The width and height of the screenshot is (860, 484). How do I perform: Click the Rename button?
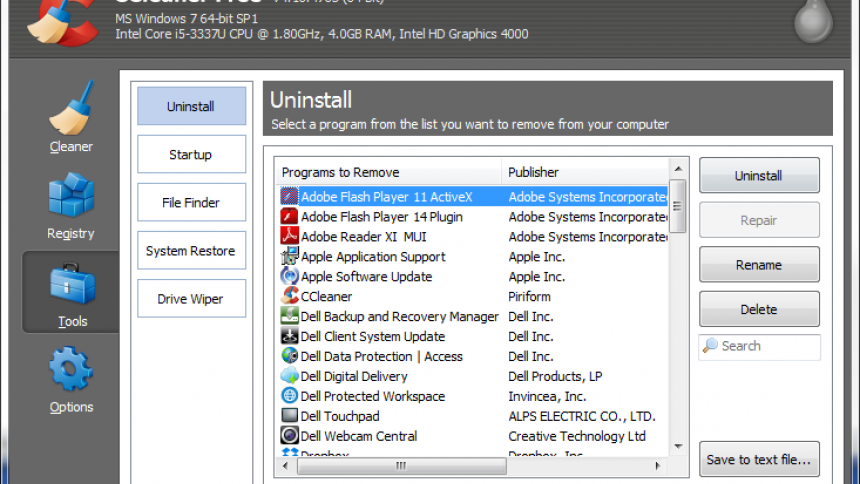(759, 264)
